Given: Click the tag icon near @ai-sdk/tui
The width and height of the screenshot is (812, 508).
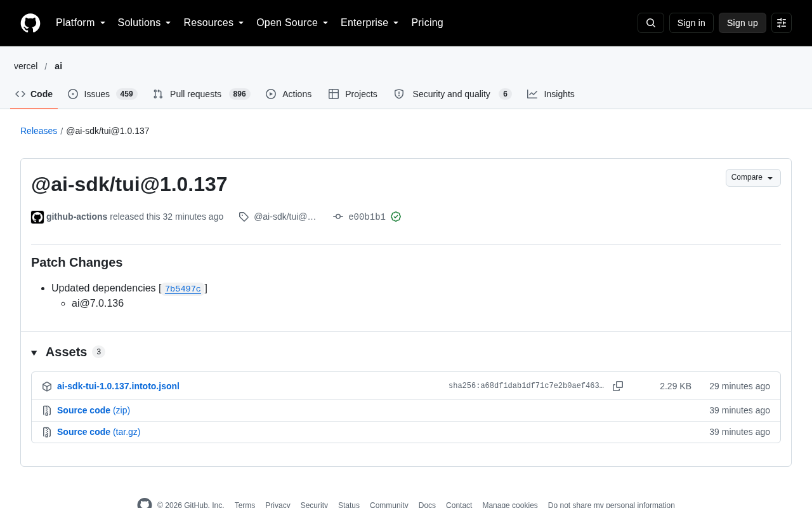Looking at the screenshot, I should tap(244, 217).
